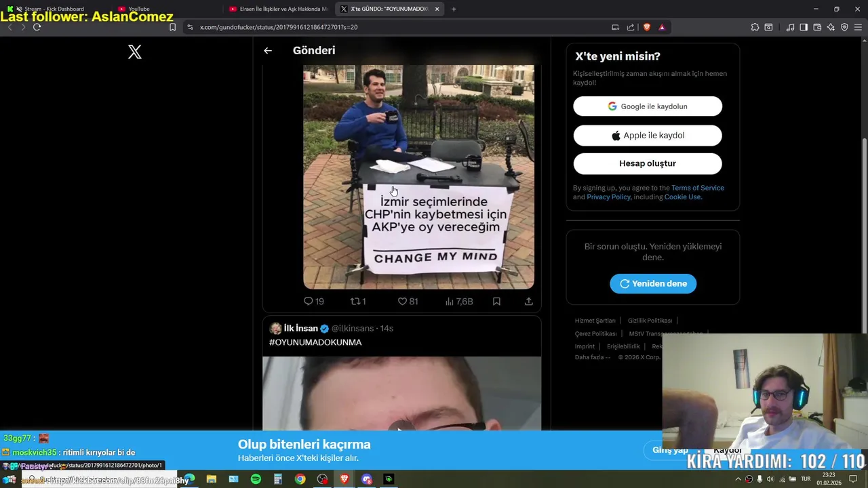The width and height of the screenshot is (868, 488).
Task: Open the Terms of Service link
Action: 697,188
